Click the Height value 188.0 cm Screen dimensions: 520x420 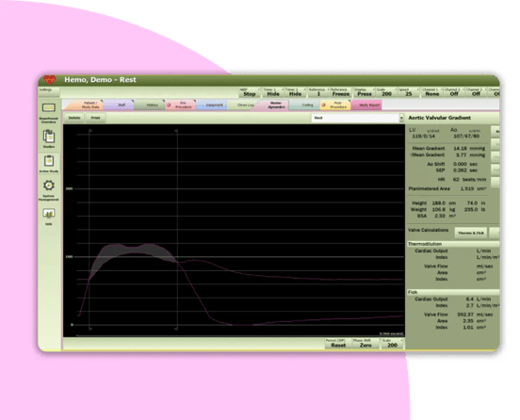click(444, 202)
